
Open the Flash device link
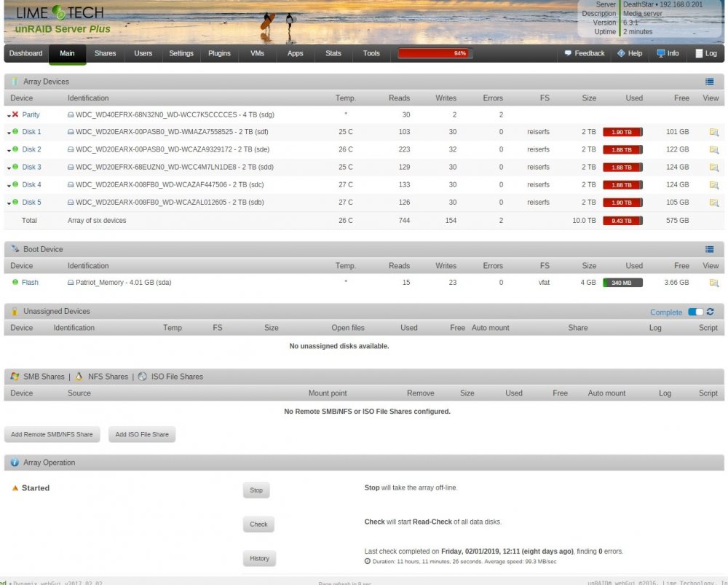30,283
